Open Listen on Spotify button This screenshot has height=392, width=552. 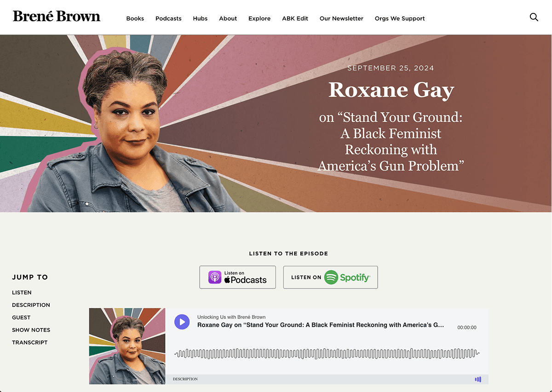(330, 277)
